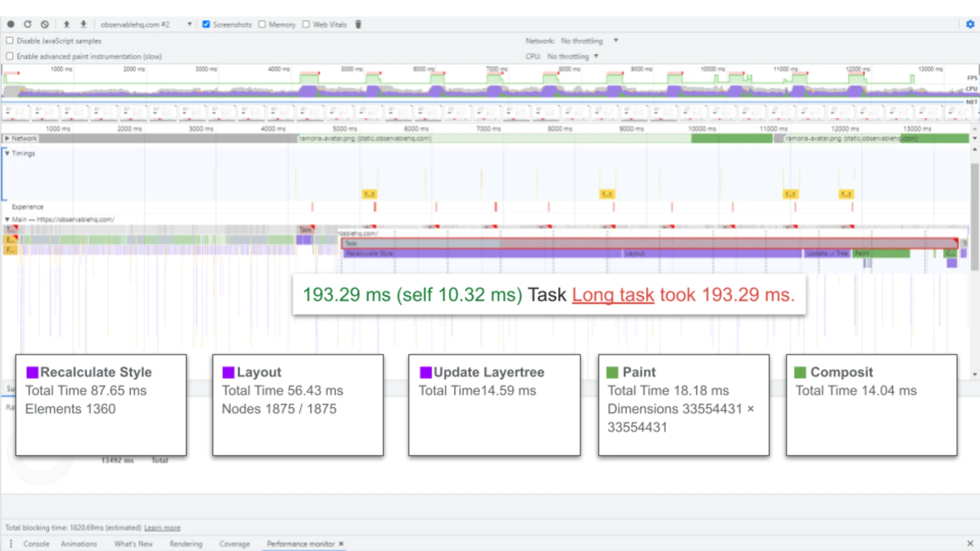The image size is (980, 551).
Task: Click the trash Collect garbage icon
Action: (358, 24)
